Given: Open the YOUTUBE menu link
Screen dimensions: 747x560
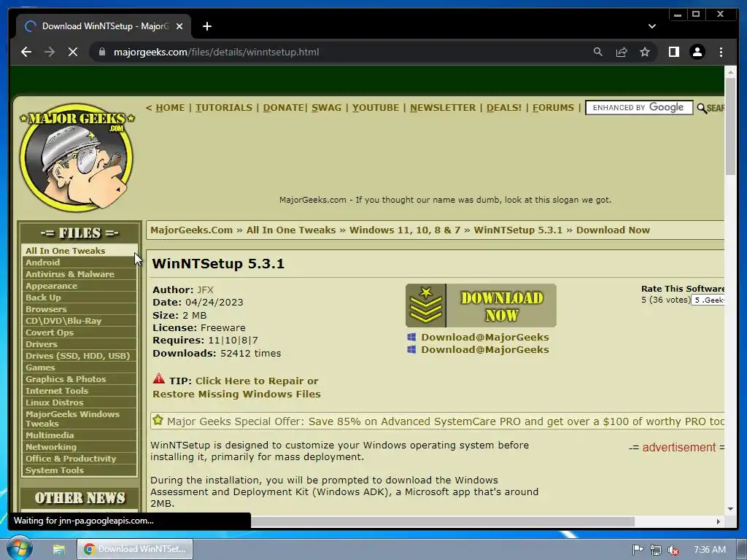Looking at the screenshot, I should tap(376, 108).
